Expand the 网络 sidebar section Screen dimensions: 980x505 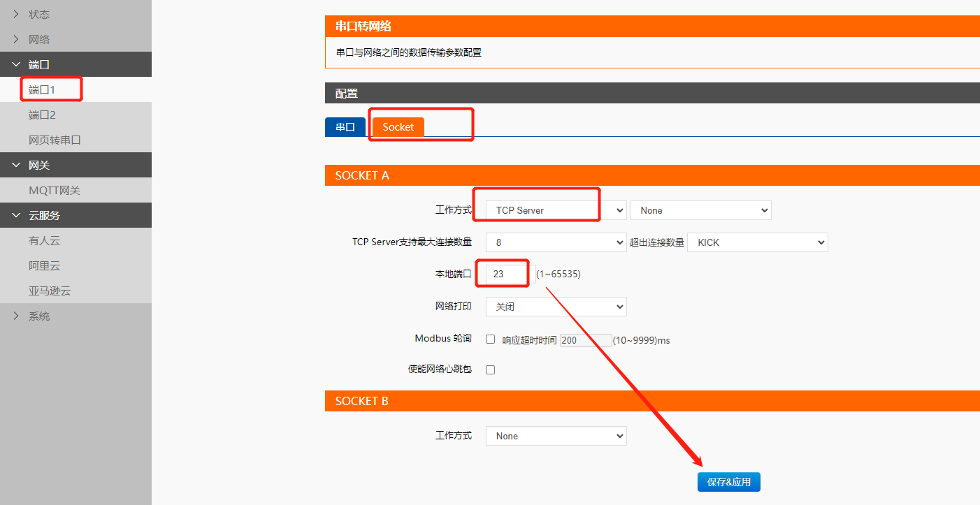(x=38, y=39)
